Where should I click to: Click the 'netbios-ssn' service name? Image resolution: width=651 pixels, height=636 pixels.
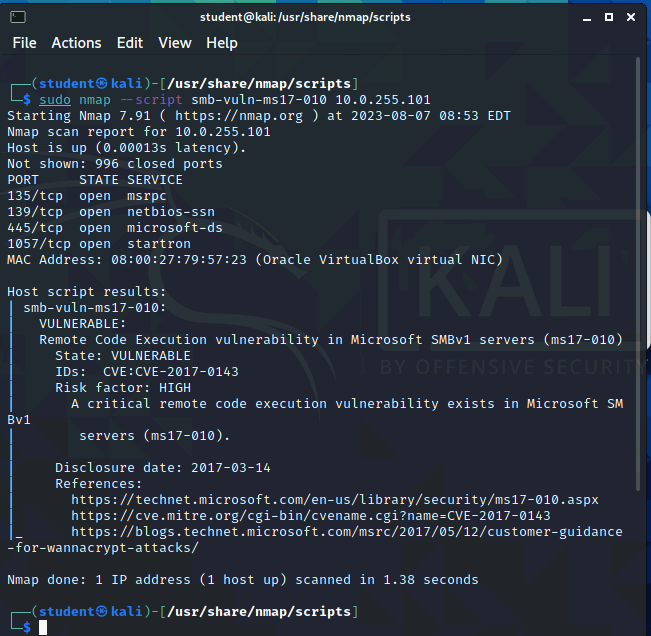point(171,212)
